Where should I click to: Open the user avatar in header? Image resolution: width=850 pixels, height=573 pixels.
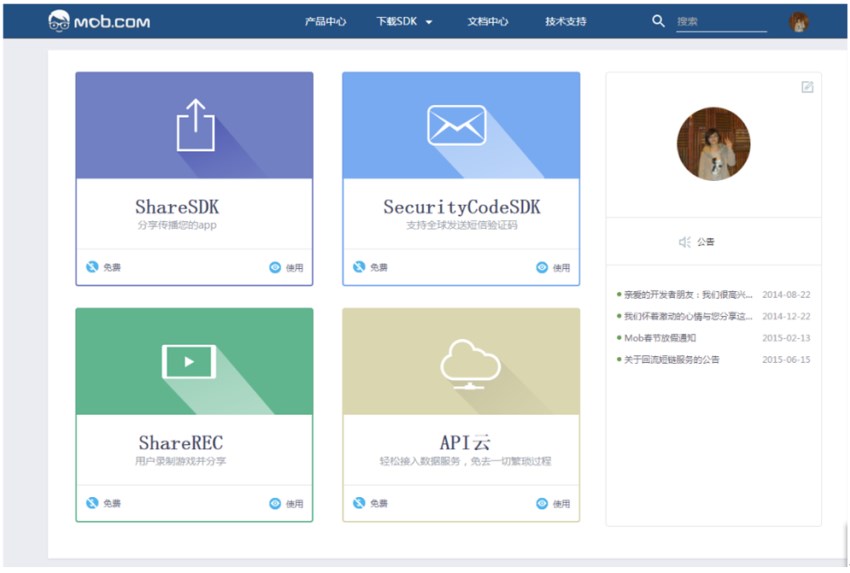799,22
